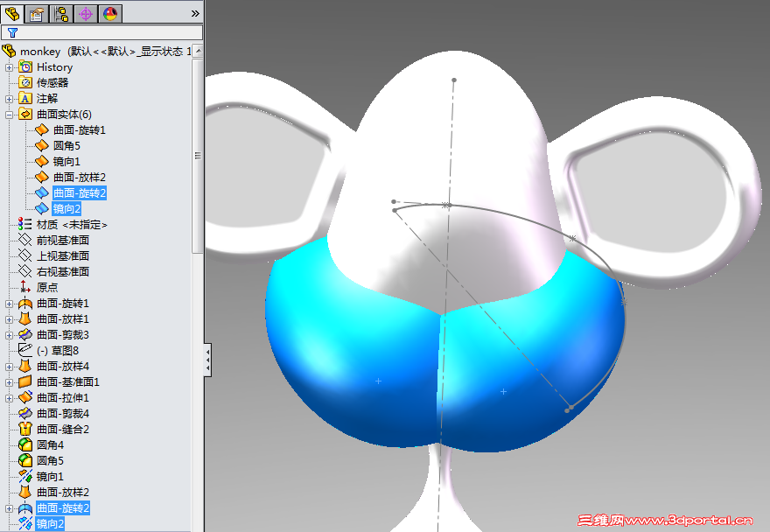Click the 曲面-放样2 loft feature icon
The width and height of the screenshot is (770, 532).
[25, 492]
